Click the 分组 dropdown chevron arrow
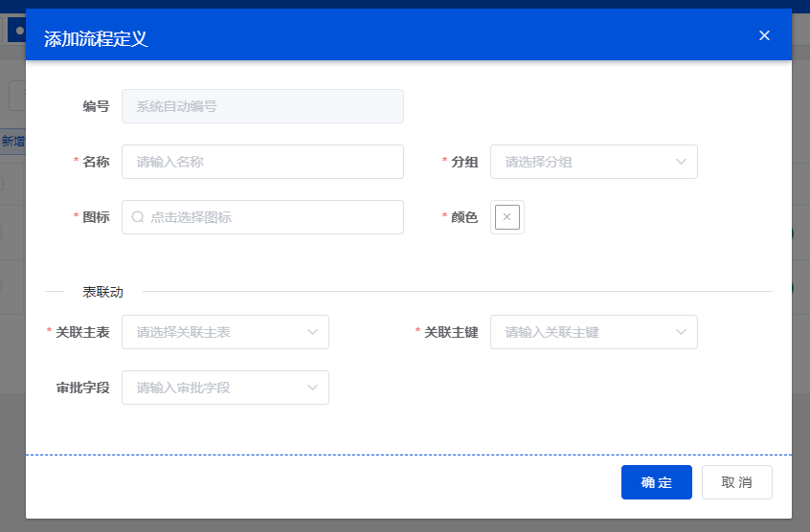 [681, 162]
